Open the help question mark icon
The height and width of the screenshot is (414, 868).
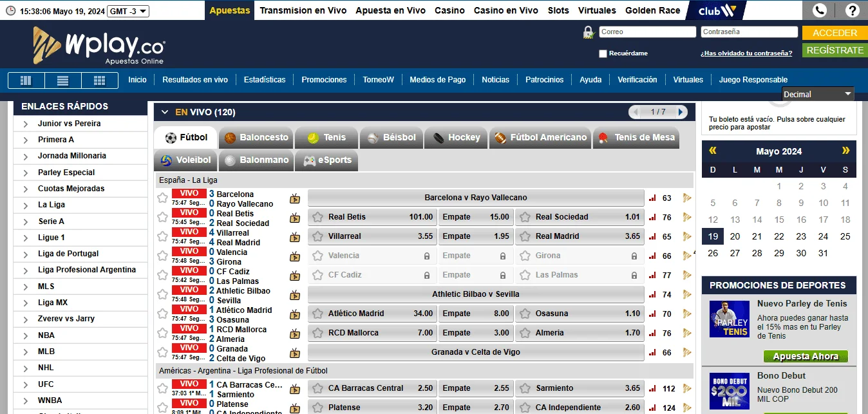(851, 10)
